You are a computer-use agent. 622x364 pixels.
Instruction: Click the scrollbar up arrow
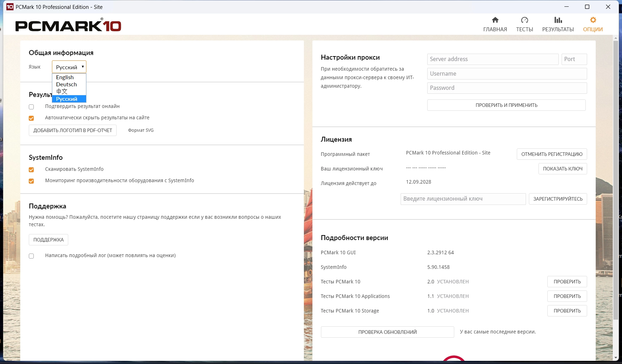coord(616,38)
